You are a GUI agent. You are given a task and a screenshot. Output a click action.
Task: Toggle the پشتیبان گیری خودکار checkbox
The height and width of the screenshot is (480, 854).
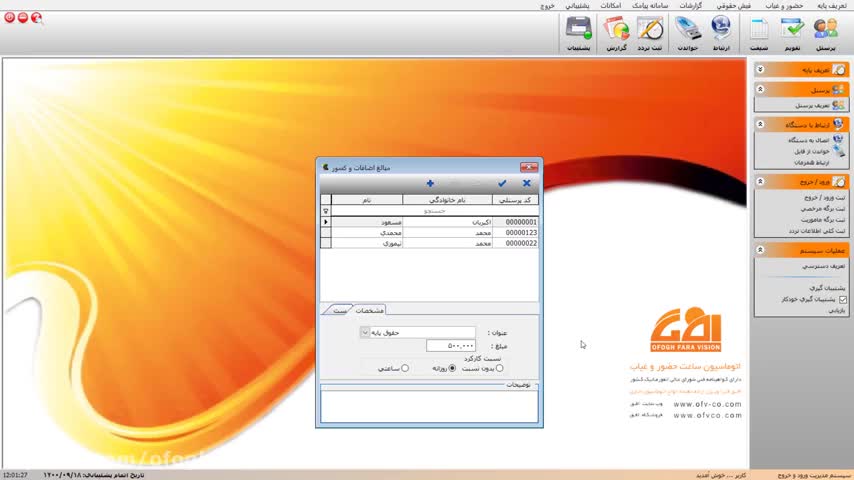click(x=842, y=299)
